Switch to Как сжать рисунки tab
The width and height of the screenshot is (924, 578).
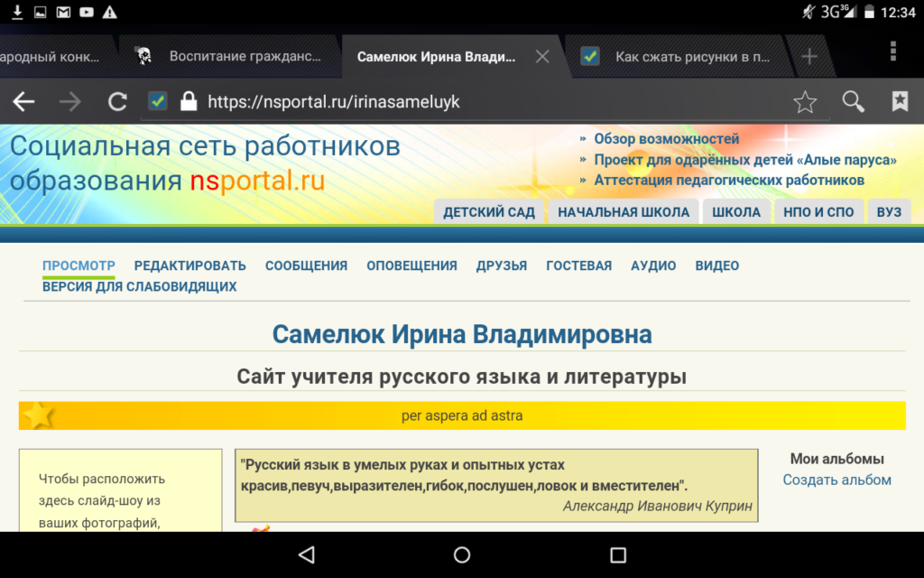click(691, 56)
